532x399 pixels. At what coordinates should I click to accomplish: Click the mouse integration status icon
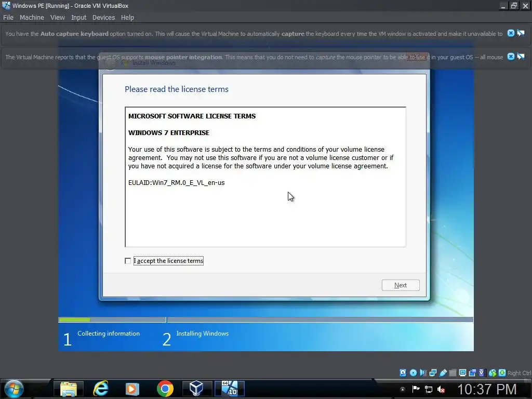(x=493, y=373)
